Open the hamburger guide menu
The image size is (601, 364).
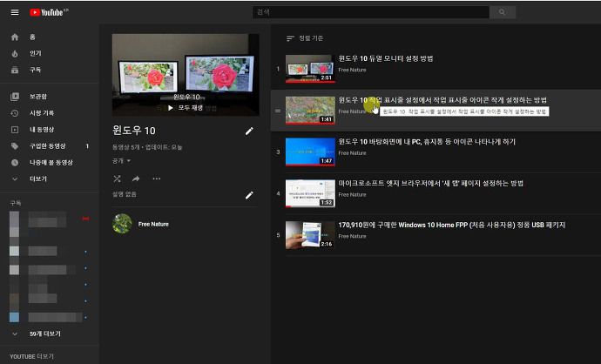pos(15,12)
